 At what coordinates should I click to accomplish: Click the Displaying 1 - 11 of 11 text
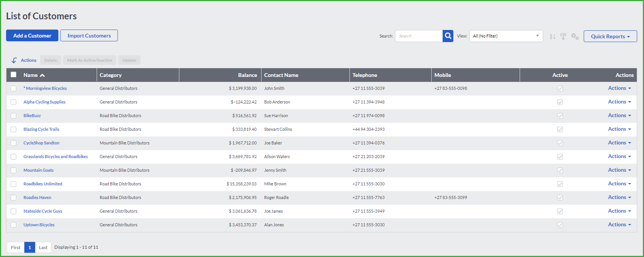point(76,247)
